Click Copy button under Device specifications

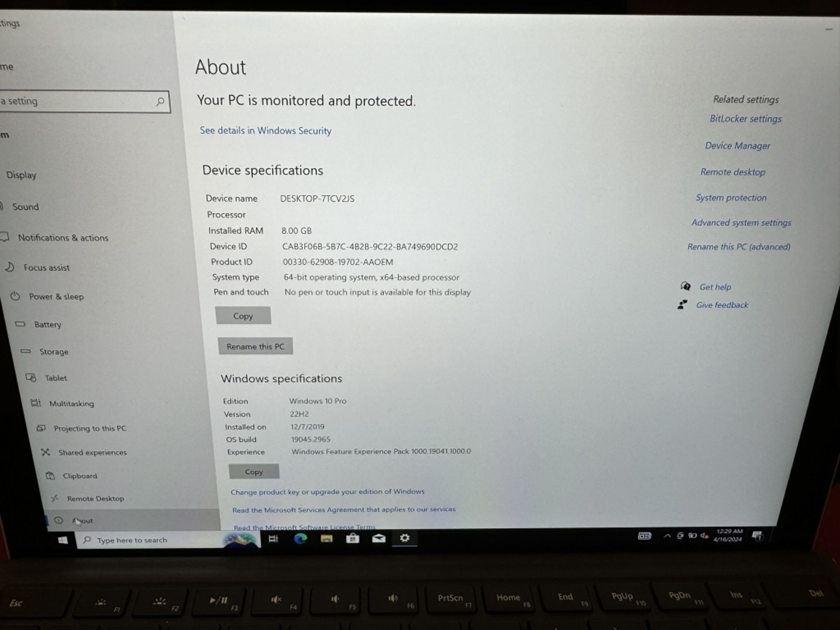pos(241,315)
